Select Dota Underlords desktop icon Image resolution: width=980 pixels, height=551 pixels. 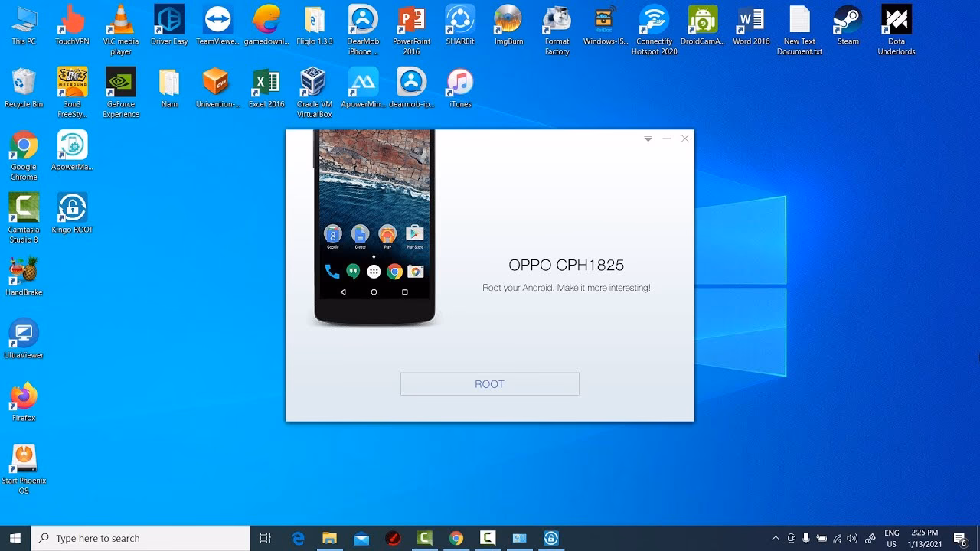(897, 31)
